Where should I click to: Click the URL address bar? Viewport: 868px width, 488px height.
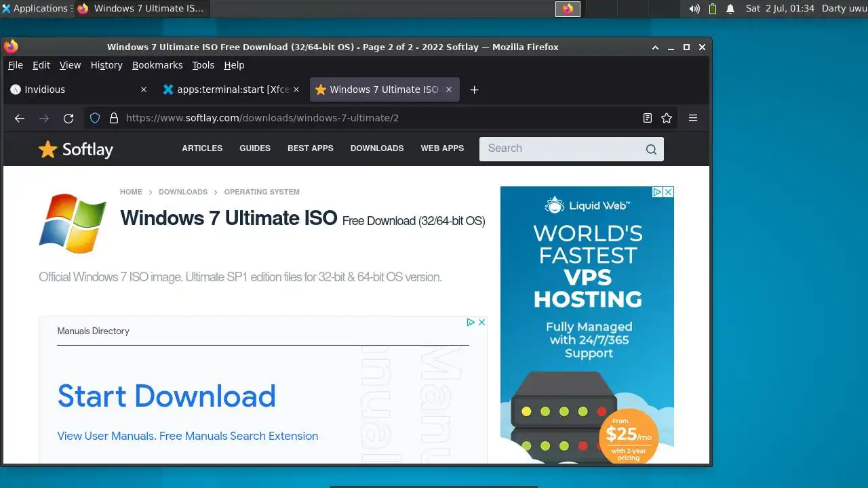coord(380,118)
